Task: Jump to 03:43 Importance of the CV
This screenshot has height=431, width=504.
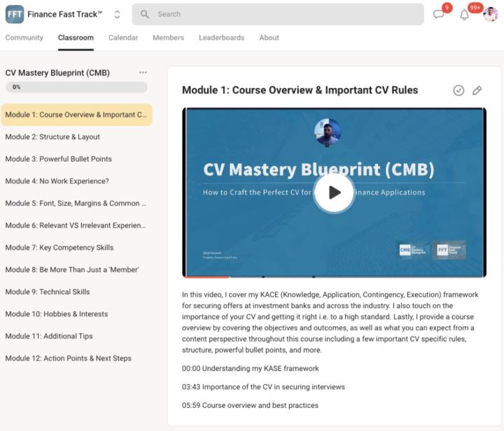Action: 263,387
